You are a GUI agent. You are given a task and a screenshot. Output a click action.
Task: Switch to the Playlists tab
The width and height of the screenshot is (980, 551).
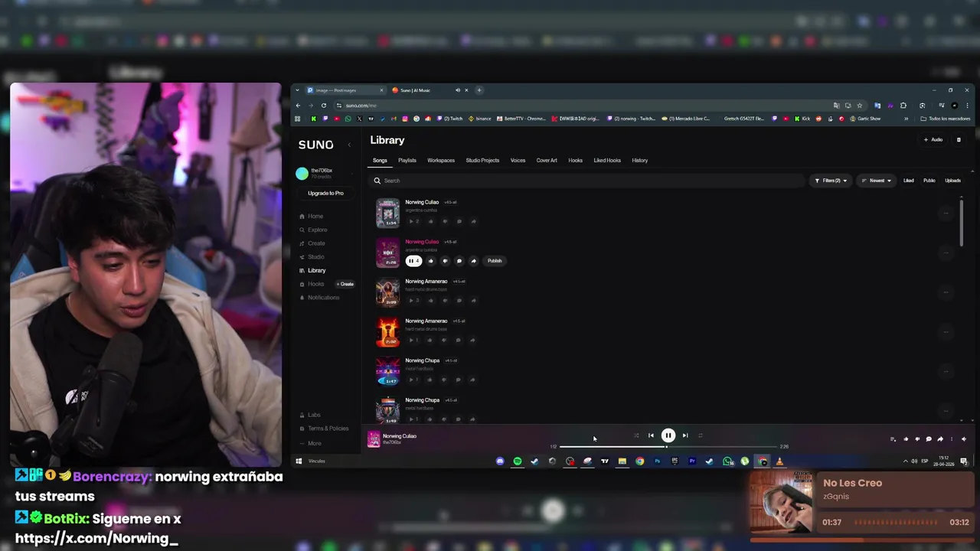click(407, 161)
